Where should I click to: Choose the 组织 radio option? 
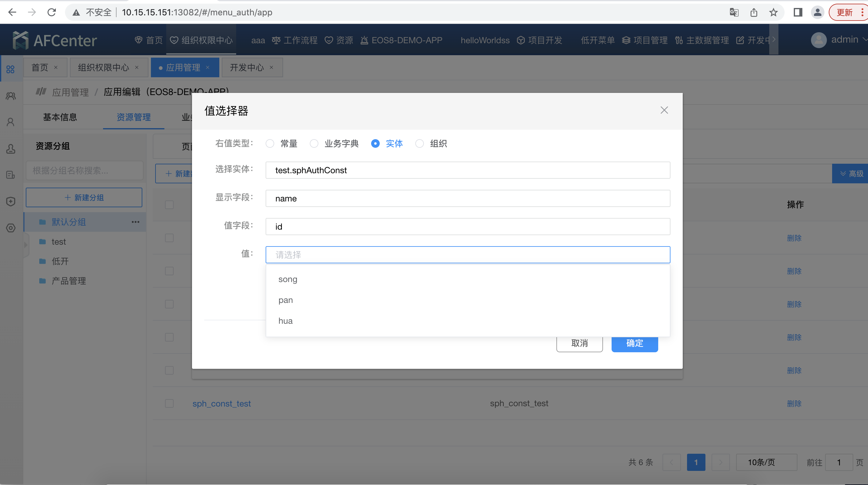click(x=420, y=143)
